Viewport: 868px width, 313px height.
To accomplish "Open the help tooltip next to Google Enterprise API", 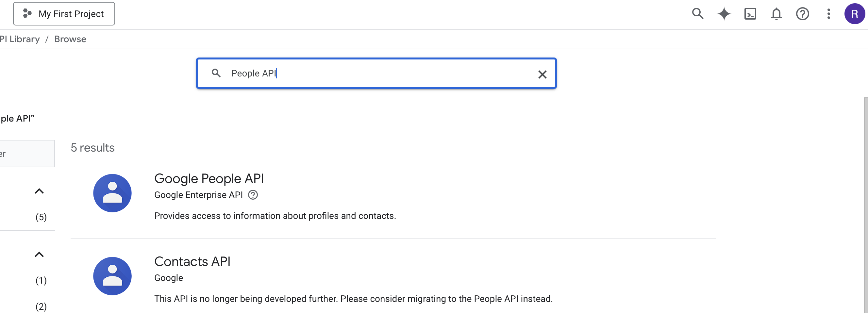I will [x=253, y=195].
